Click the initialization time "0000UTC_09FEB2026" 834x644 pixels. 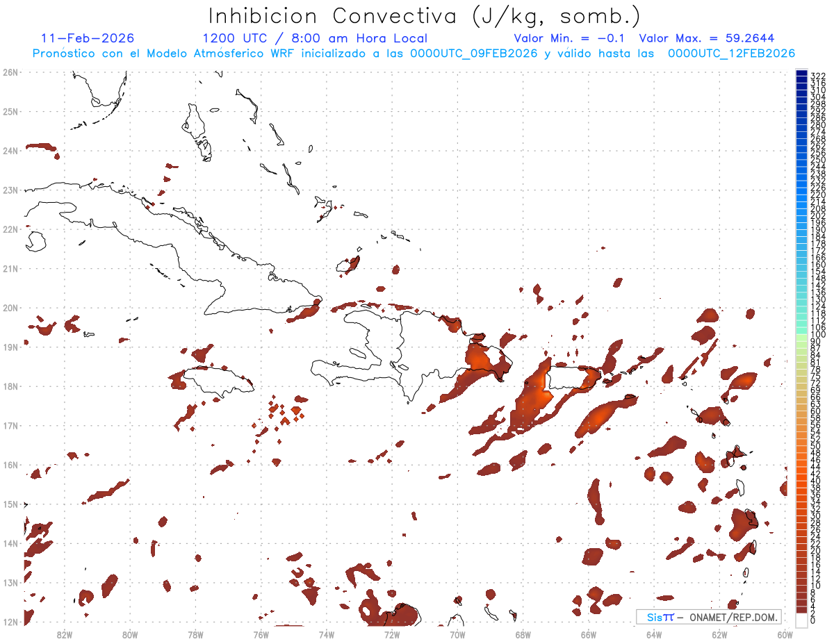474,53
